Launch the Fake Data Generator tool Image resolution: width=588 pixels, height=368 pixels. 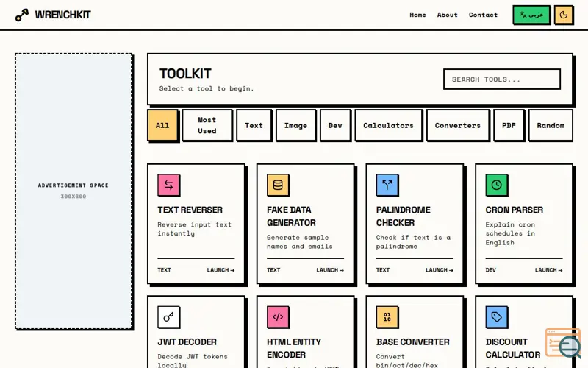[x=330, y=270]
